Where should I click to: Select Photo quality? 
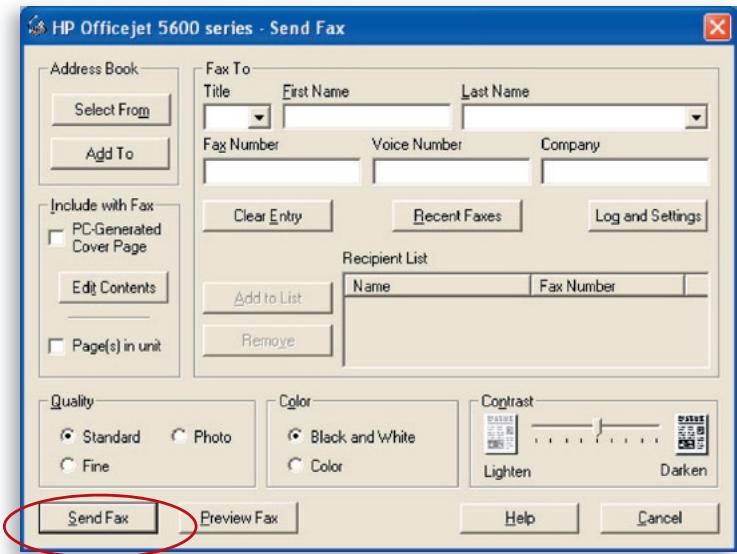pos(179,436)
